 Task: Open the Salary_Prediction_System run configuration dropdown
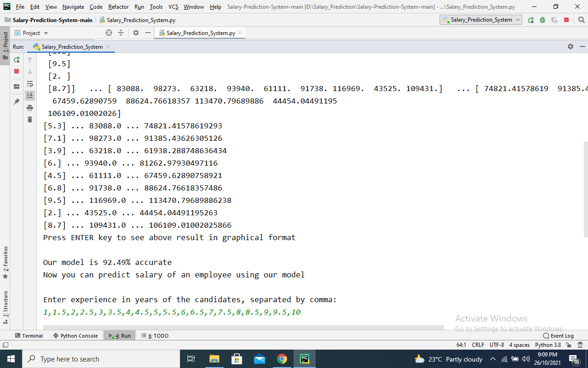point(481,20)
